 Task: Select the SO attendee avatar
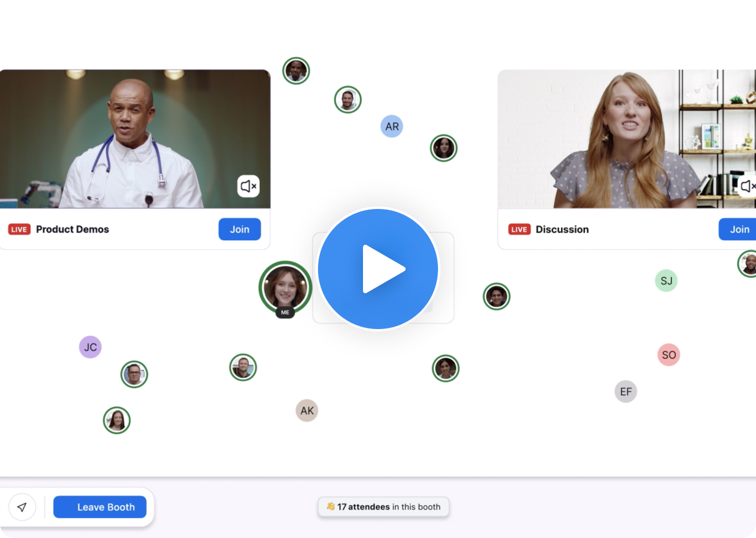(x=668, y=355)
